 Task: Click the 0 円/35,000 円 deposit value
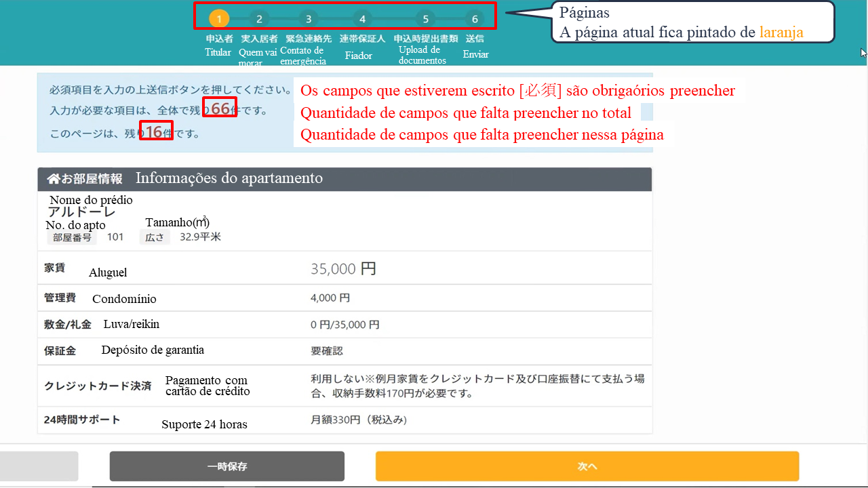click(x=344, y=325)
